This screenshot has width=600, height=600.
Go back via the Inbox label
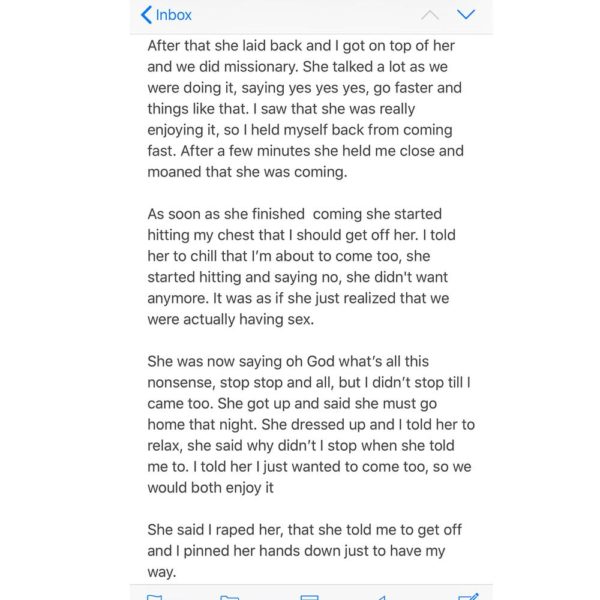tap(173, 15)
